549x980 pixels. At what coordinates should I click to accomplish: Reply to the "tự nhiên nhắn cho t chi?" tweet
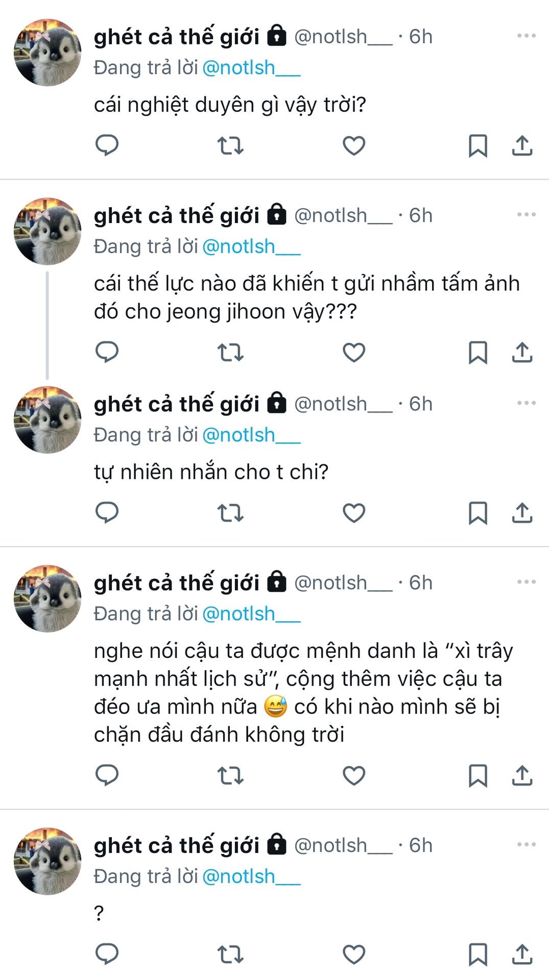tap(107, 512)
